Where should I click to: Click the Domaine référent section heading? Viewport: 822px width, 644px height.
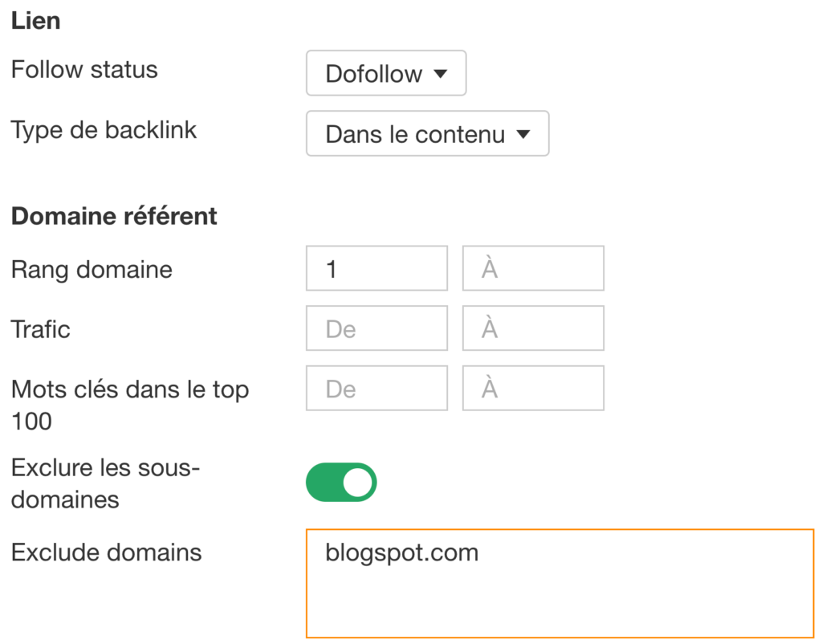[114, 216]
